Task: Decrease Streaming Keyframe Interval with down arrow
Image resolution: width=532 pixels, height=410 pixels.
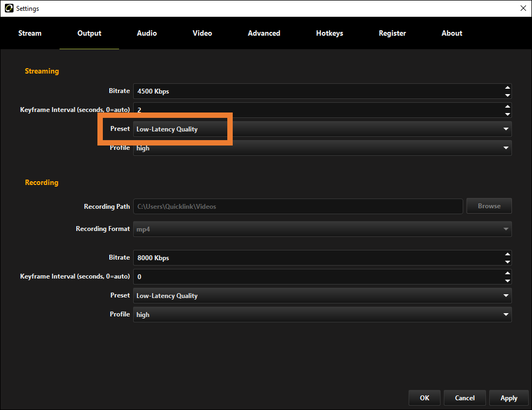Action: 507,114
